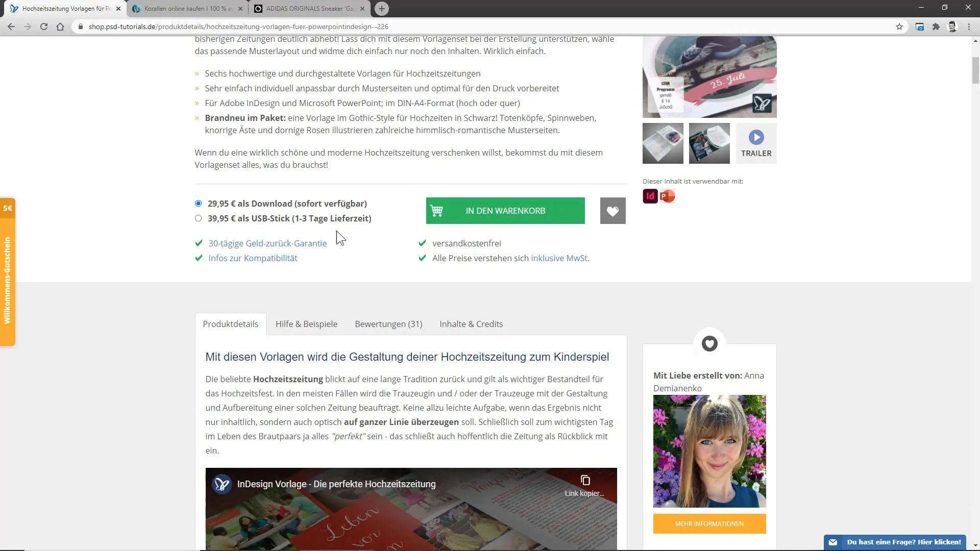The image size is (980, 551).
Task: Click MEHR INFORMATIONEN button
Action: tap(709, 524)
